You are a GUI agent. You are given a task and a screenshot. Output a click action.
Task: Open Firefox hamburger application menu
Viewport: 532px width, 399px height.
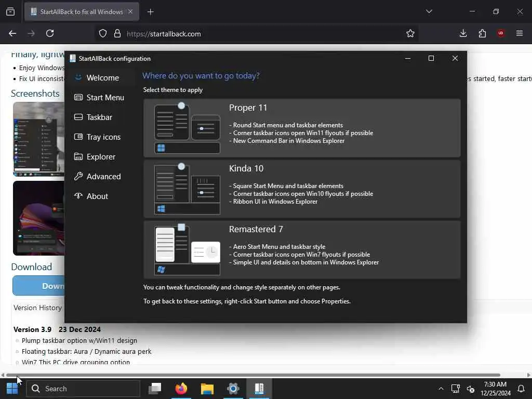(520, 33)
